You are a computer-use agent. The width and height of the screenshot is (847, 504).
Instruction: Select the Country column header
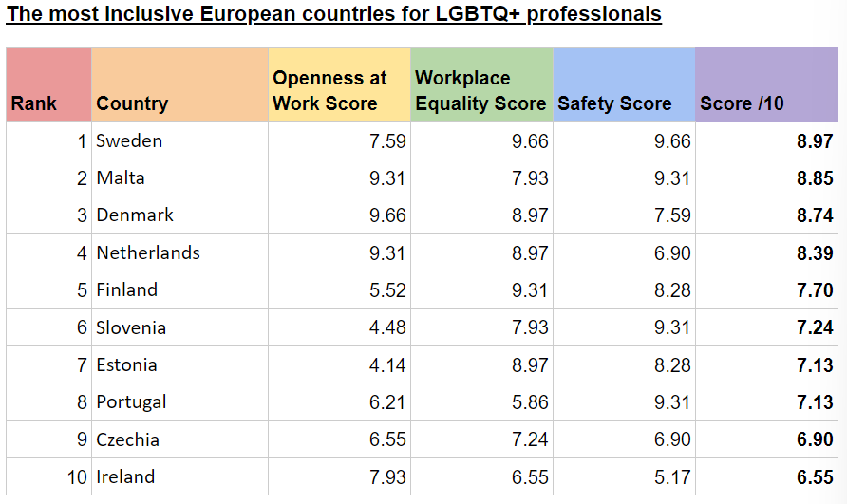[132, 103]
